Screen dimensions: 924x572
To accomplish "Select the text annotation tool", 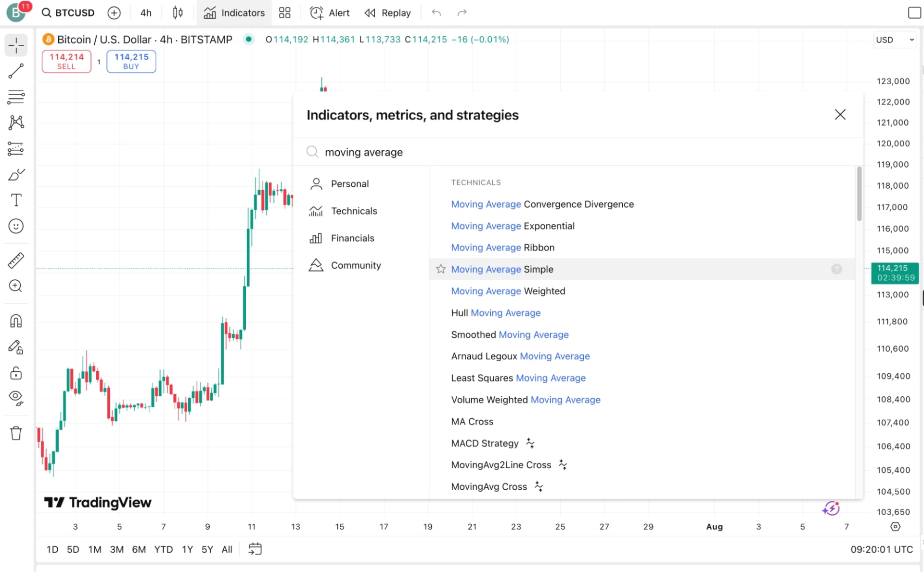I will [x=16, y=200].
